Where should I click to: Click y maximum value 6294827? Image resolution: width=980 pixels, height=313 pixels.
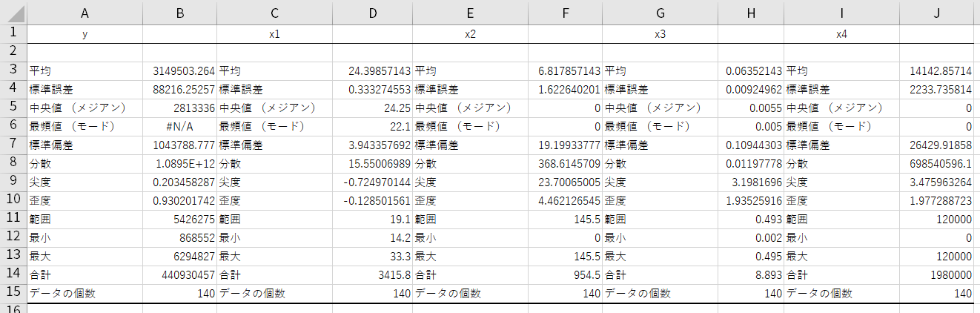point(179,256)
